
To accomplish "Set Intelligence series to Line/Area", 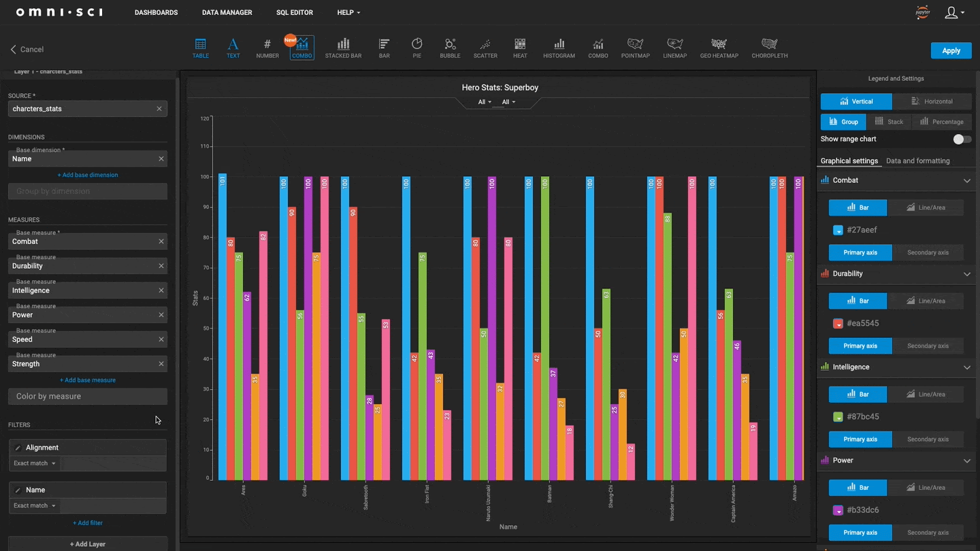I will (926, 394).
